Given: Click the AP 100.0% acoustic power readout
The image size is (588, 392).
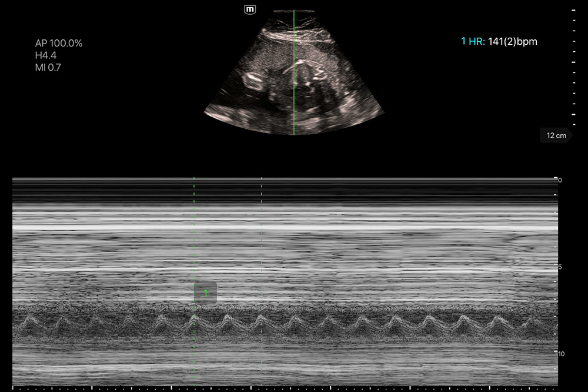Looking at the screenshot, I should pyautogui.click(x=59, y=44).
